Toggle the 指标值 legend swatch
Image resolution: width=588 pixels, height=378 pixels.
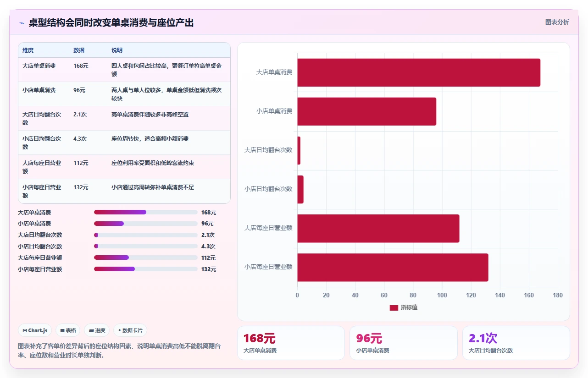[x=394, y=307]
